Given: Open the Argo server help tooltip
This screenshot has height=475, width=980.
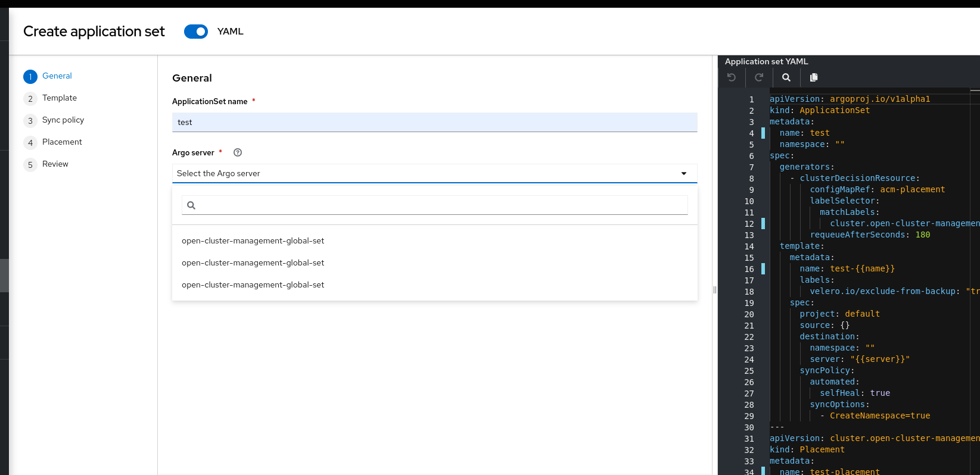Looking at the screenshot, I should click(x=238, y=152).
